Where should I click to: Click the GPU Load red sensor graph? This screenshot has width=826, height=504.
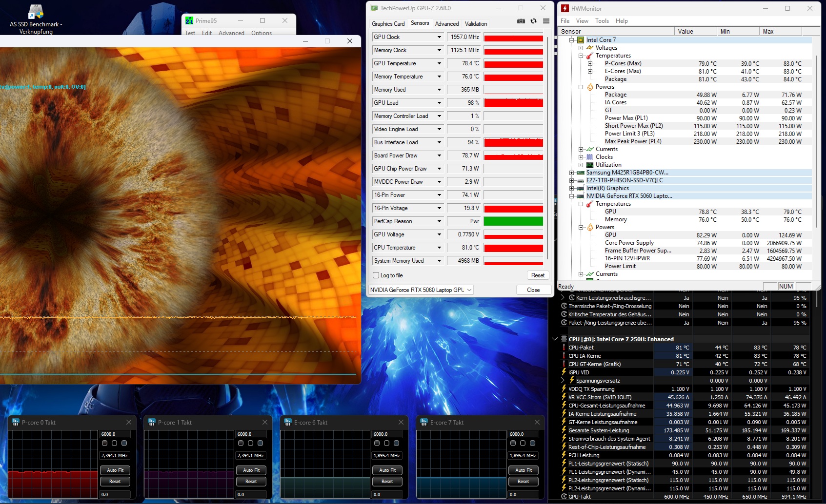(513, 103)
